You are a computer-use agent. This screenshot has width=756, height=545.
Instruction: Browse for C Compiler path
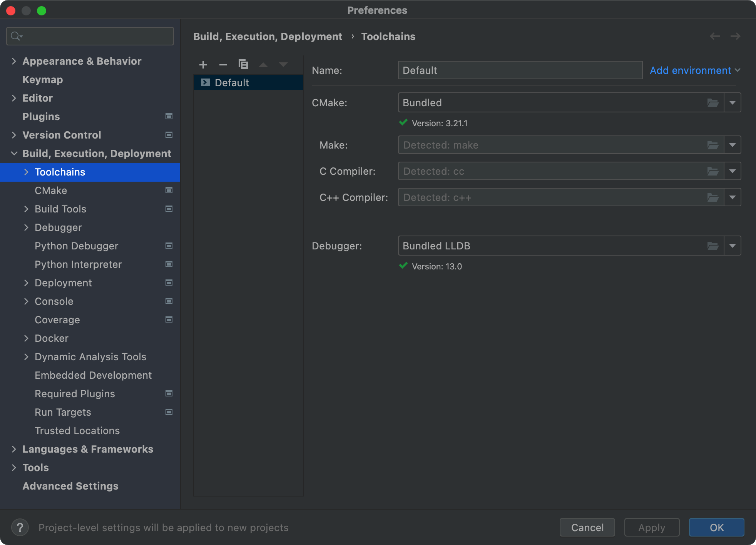tap(713, 171)
